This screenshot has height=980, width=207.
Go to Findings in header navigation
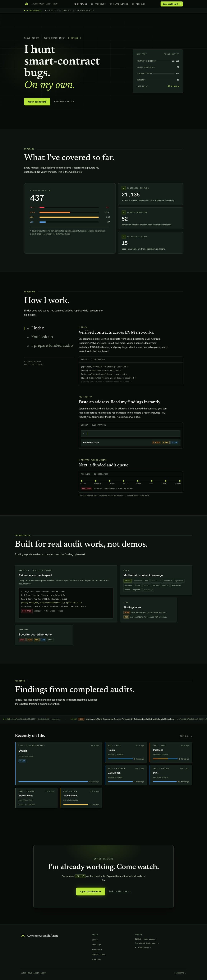[139, 4]
